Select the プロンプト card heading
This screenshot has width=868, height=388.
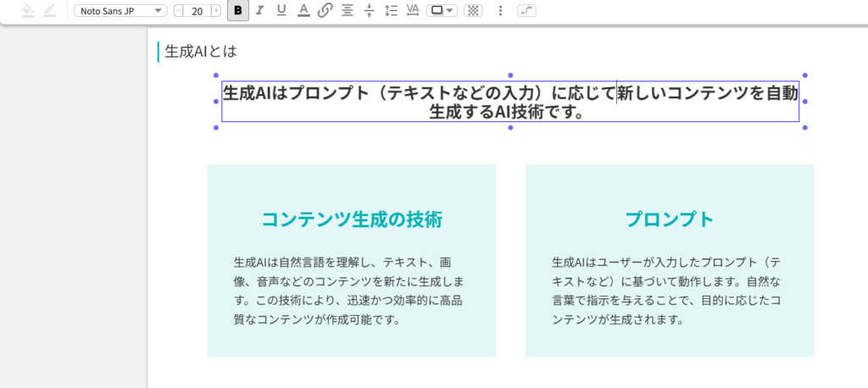pos(669,219)
